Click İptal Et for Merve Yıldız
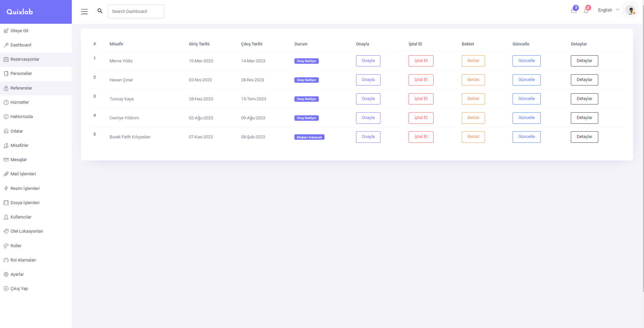The image size is (644, 328). (x=421, y=61)
